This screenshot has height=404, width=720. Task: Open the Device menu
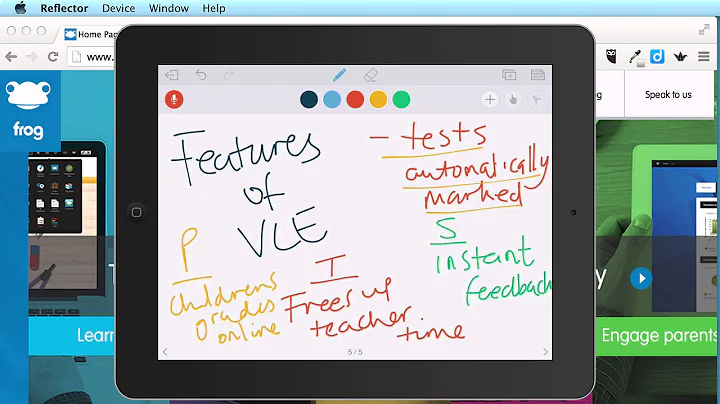click(x=118, y=8)
